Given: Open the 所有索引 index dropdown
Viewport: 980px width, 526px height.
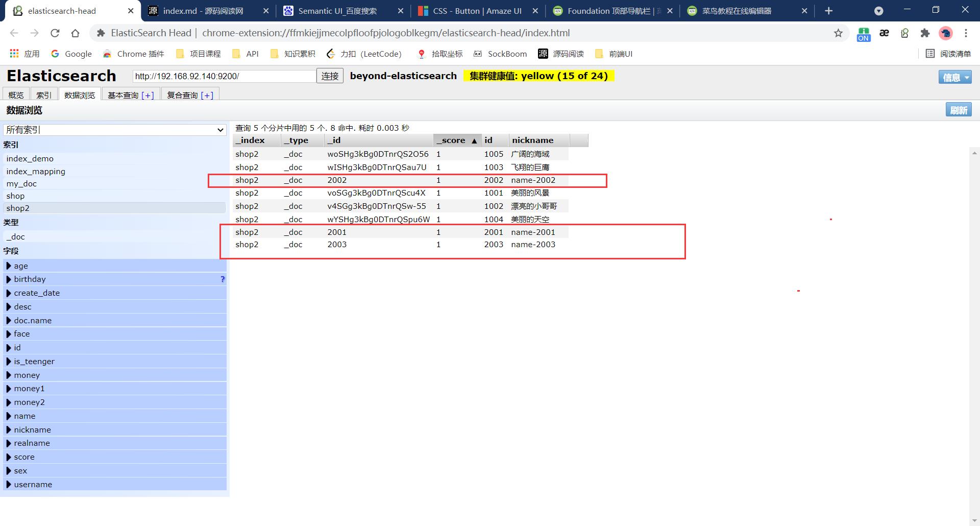Looking at the screenshot, I should (115, 130).
